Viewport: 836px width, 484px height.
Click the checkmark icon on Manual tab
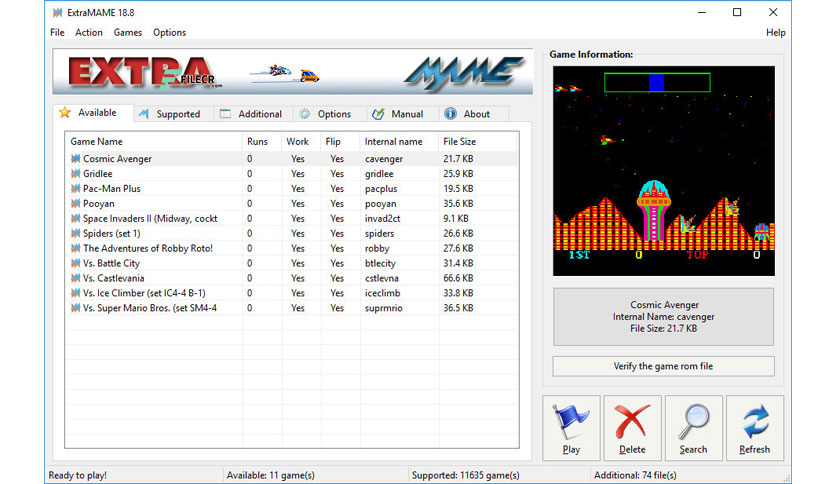pyautogui.click(x=378, y=114)
